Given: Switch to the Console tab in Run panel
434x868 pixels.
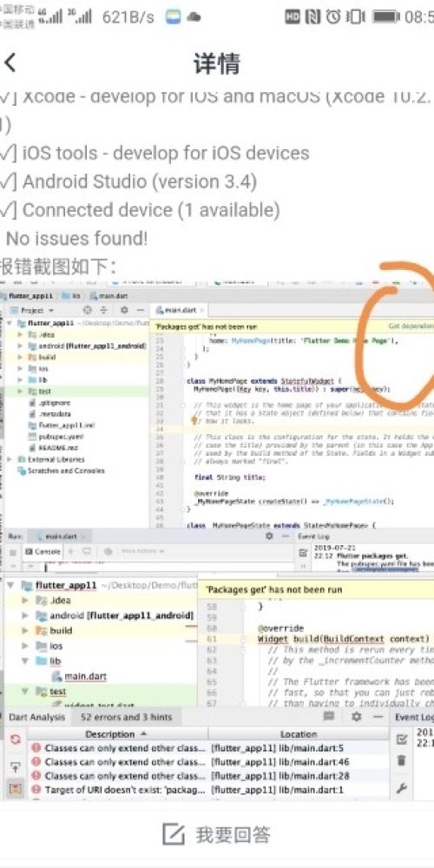Looking at the screenshot, I should coord(43,552).
